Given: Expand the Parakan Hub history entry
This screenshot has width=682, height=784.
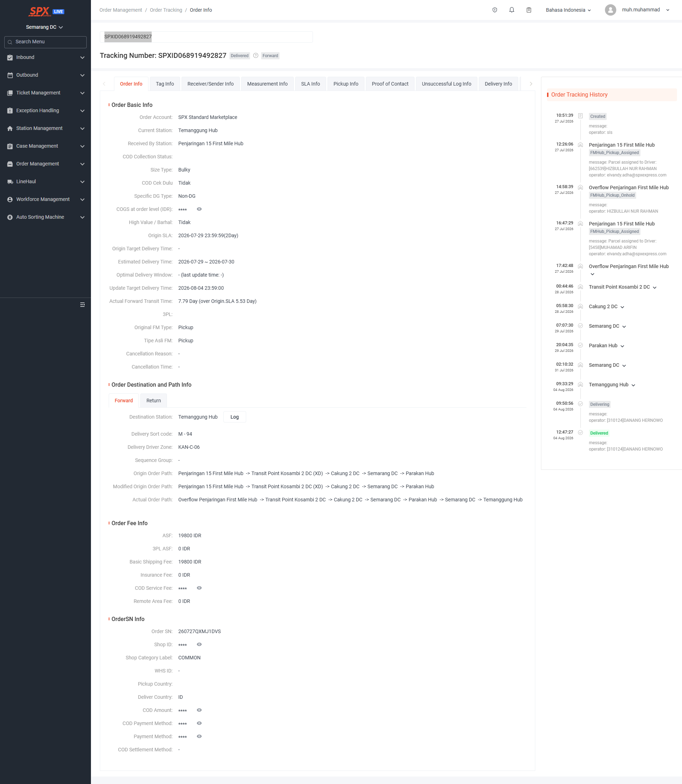Looking at the screenshot, I should 622,346.
